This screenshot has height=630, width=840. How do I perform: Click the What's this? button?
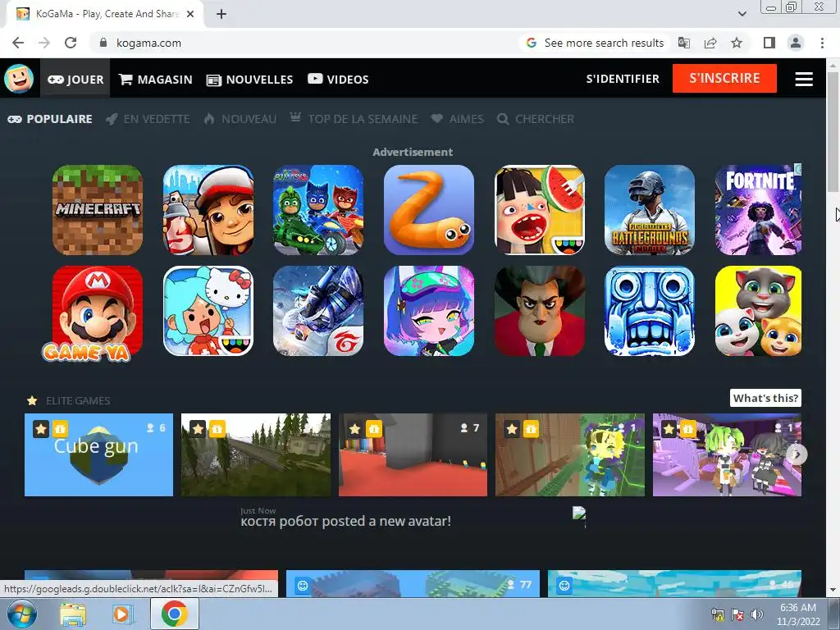(765, 398)
